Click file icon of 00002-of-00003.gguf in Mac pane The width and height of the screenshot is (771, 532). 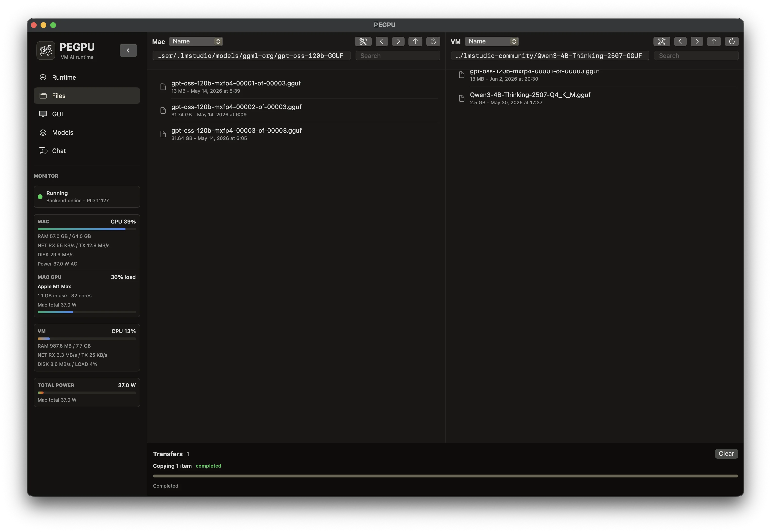click(x=163, y=110)
